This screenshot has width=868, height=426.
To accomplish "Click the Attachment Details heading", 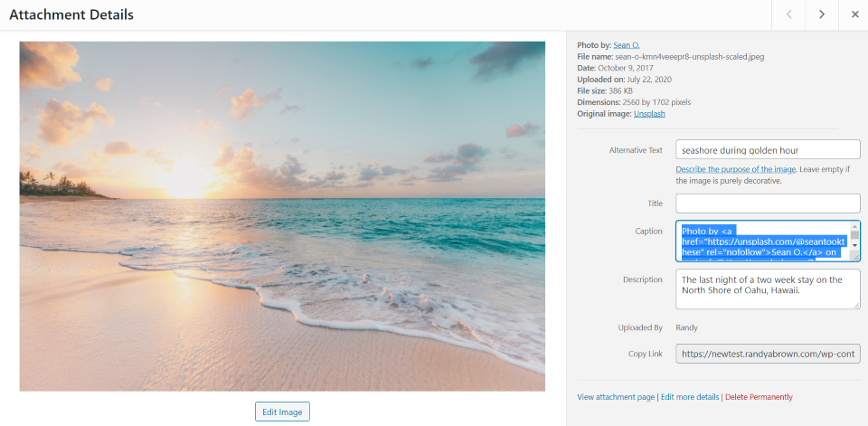I will [x=71, y=15].
